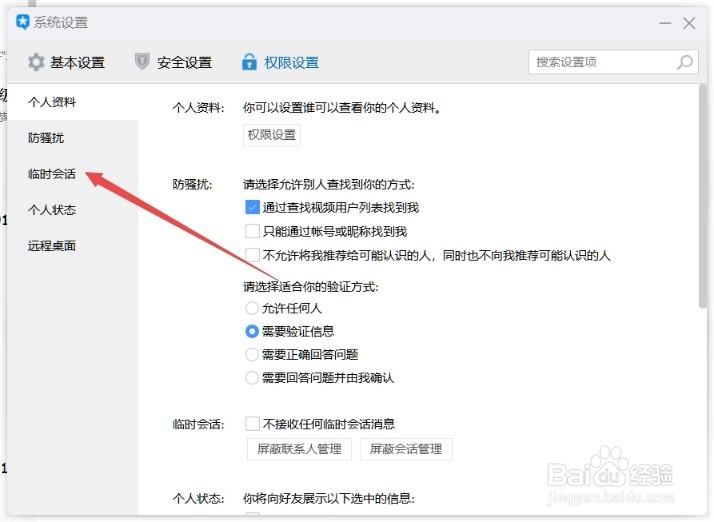Click the vertical scrollbar thumb
714x522 pixels.
coord(703,197)
